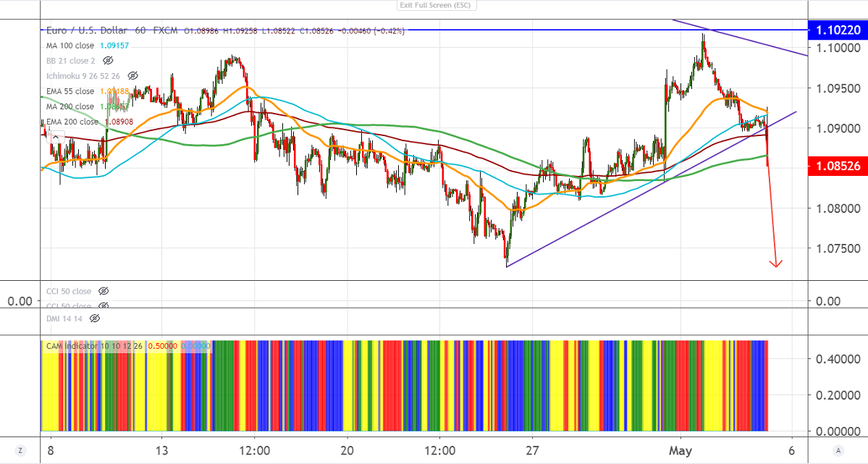The image size is (868, 464).
Task: Click the 1.08000 price scale value
Action: coord(838,208)
